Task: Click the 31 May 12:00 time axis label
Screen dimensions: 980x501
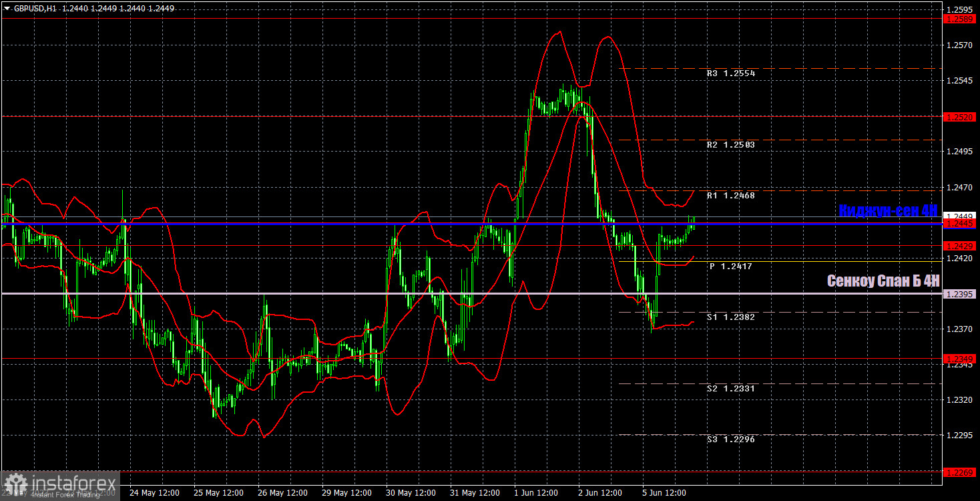Action: click(475, 493)
